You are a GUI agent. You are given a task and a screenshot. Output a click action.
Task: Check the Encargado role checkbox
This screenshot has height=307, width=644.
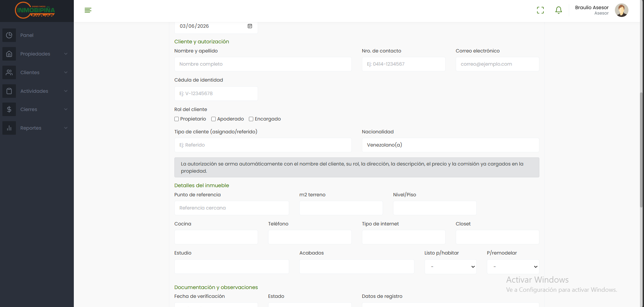(x=251, y=119)
